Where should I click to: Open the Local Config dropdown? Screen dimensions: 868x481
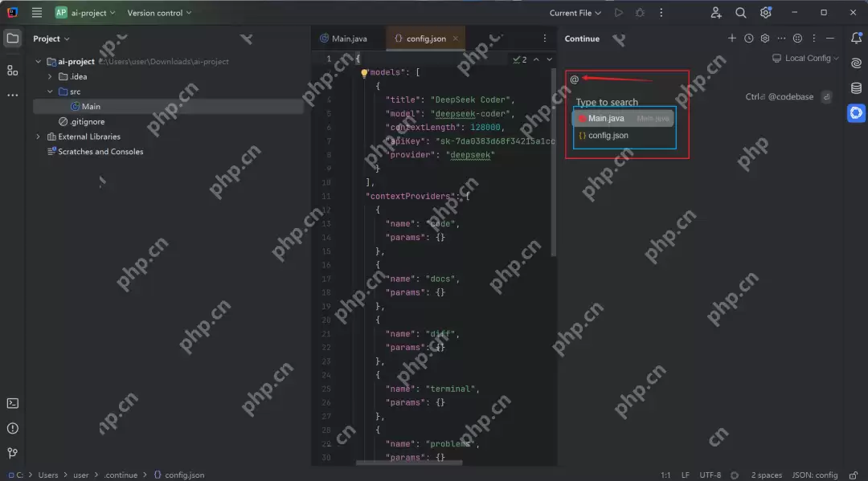coord(805,59)
